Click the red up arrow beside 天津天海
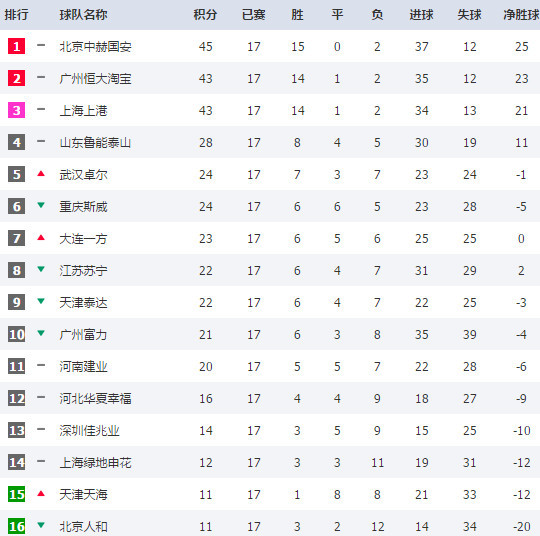The width and height of the screenshot is (540, 536). pyautogui.click(x=41, y=494)
